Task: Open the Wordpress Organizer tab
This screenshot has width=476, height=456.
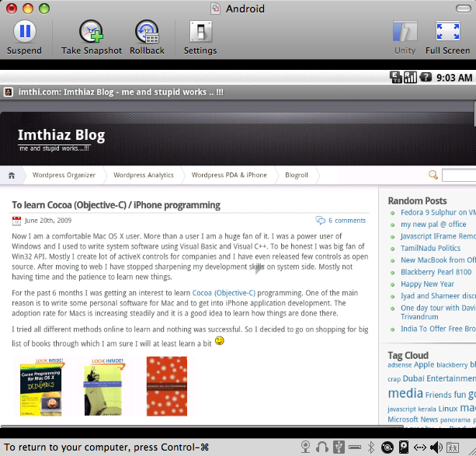Action: (x=64, y=175)
